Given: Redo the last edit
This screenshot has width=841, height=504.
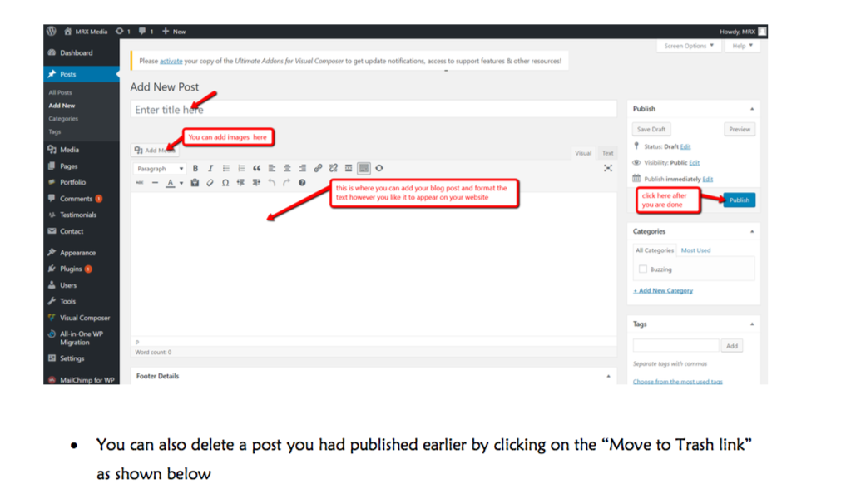Looking at the screenshot, I should [x=287, y=183].
